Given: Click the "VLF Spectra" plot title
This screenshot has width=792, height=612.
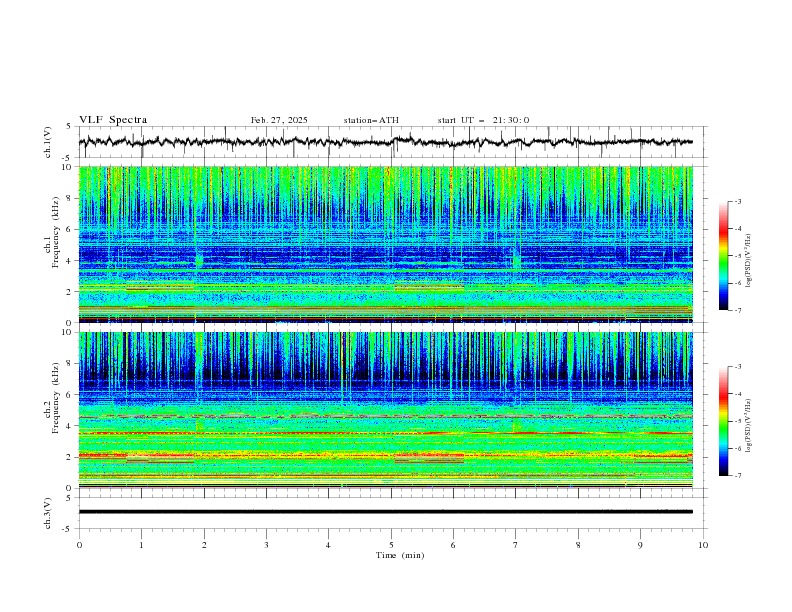Looking at the screenshot, I should coord(113,120).
